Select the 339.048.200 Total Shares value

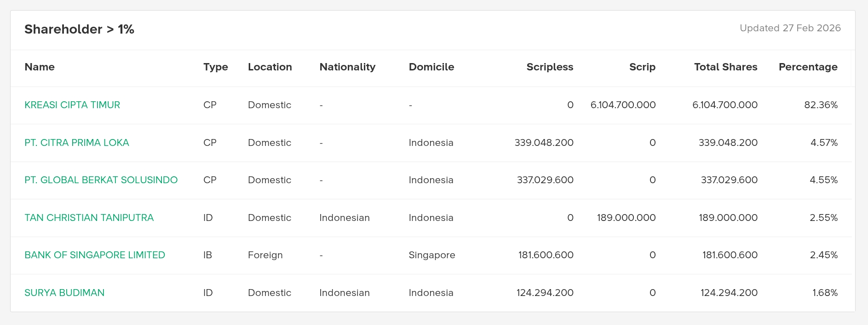[x=728, y=143]
